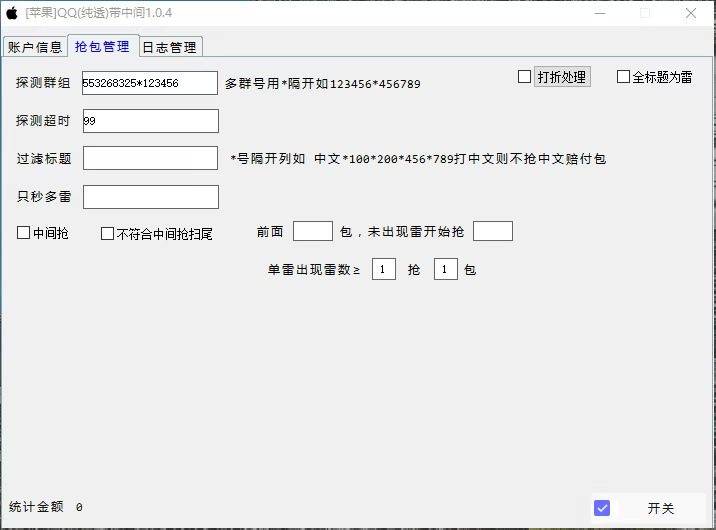The height and width of the screenshot is (530, 716).
Task: Close the window
Action: pos(691,13)
